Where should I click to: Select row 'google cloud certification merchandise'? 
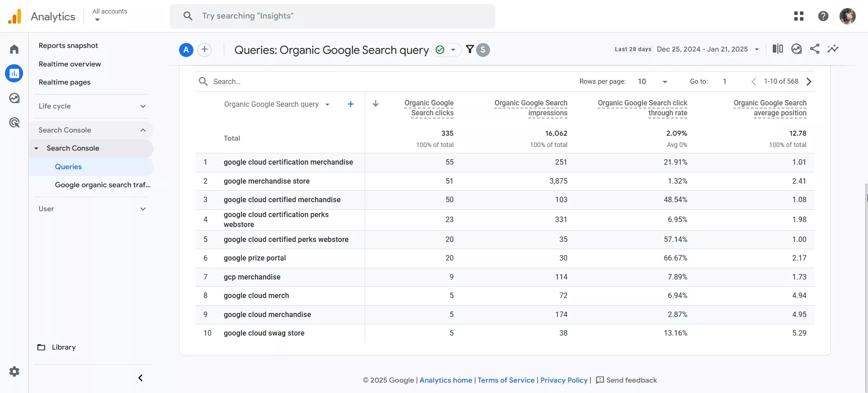point(505,162)
